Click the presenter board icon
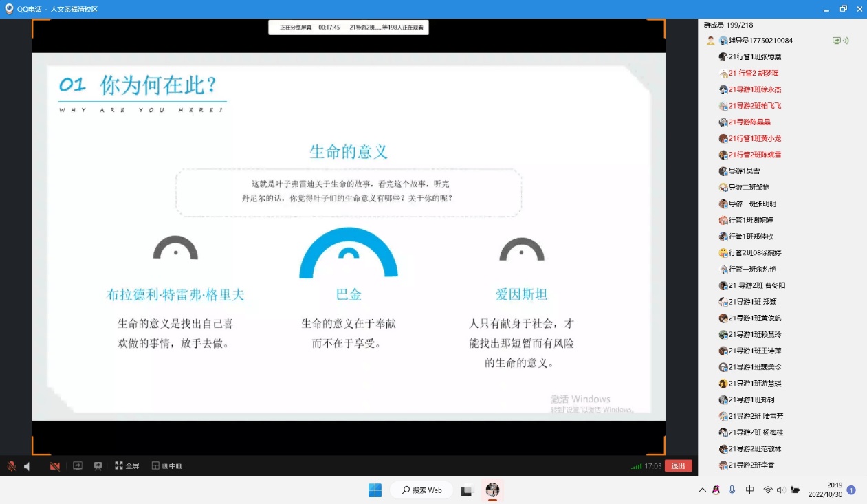The height and width of the screenshot is (504, 867). pyautogui.click(x=98, y=466)
